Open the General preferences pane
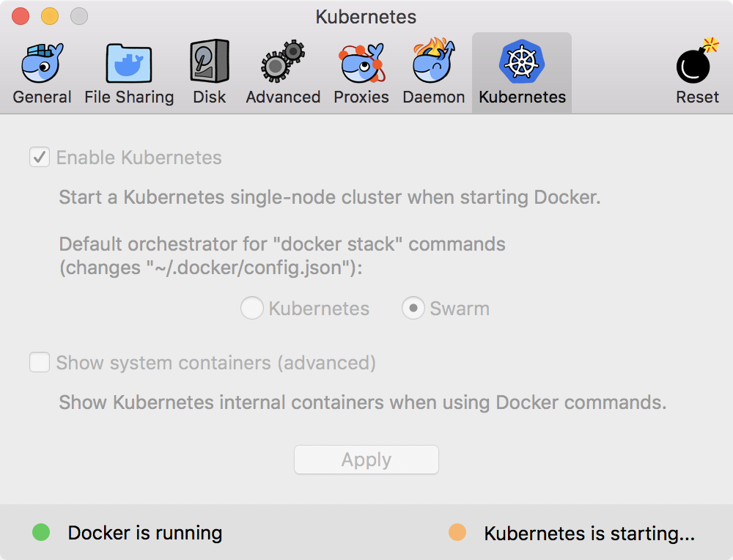This screenshot has width=733, height=560. 42,70
